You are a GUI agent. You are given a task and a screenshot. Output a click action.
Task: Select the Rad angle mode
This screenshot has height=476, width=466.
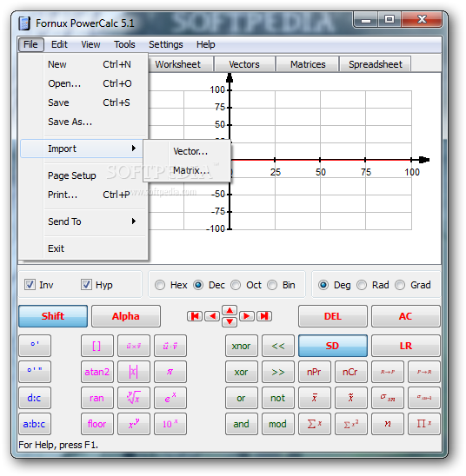[x=362, y=285]
